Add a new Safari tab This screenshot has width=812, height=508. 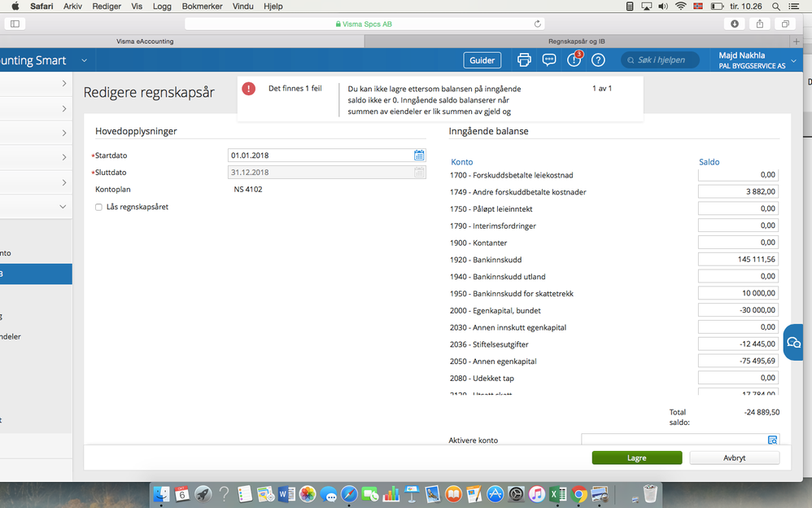point(797,42)
